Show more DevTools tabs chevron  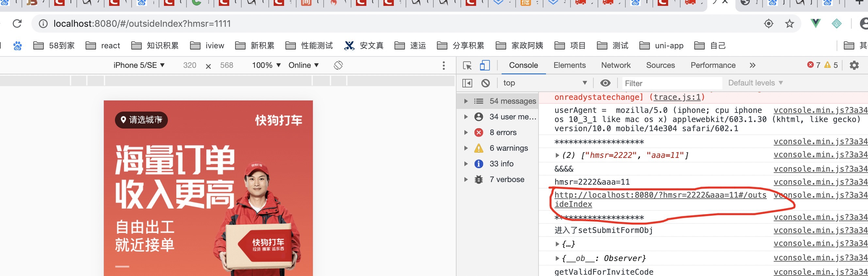click(752, 65)
